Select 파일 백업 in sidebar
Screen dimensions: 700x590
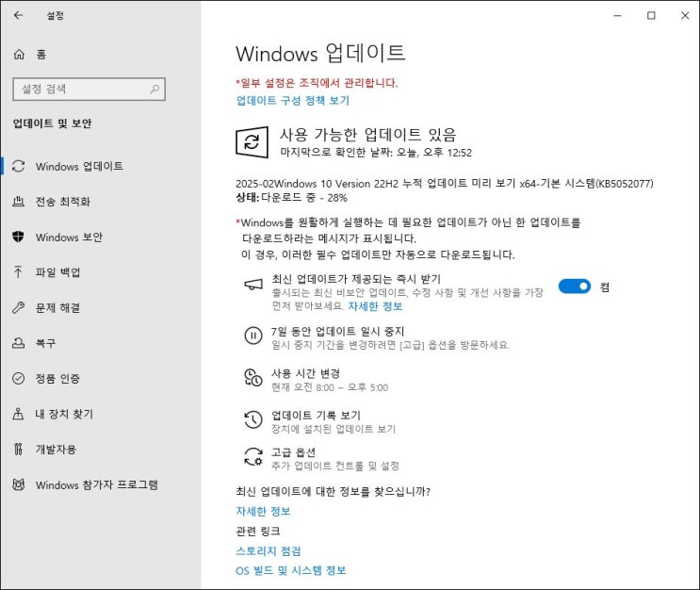[101, 272]
